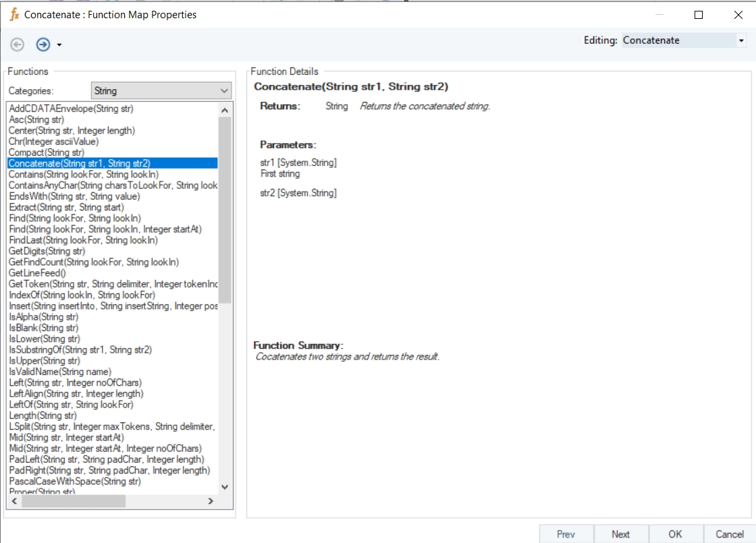Select the Compact(String str) function
This screenshot has height=543, width=756.
46,152
